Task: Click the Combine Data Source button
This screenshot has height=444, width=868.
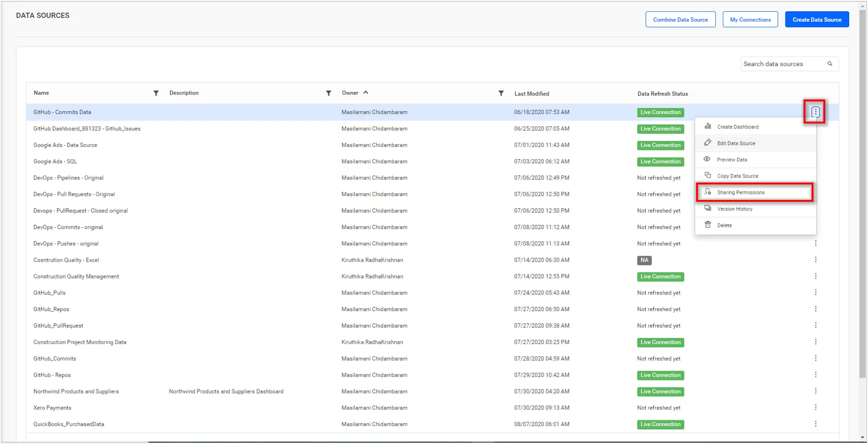Action: (681, 20)
